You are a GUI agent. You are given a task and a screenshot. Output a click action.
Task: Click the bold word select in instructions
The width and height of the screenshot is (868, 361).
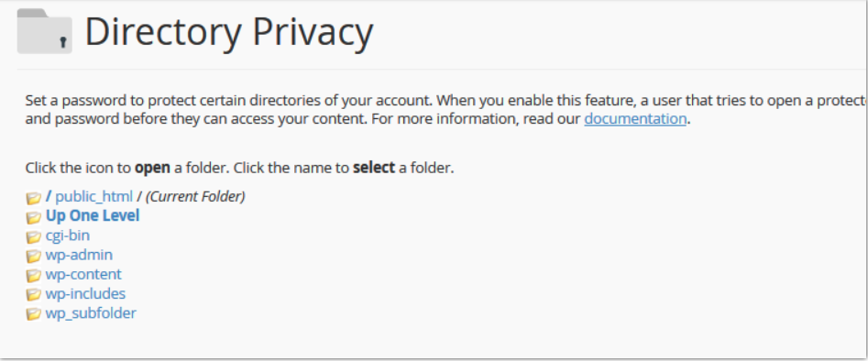point(374,168)
